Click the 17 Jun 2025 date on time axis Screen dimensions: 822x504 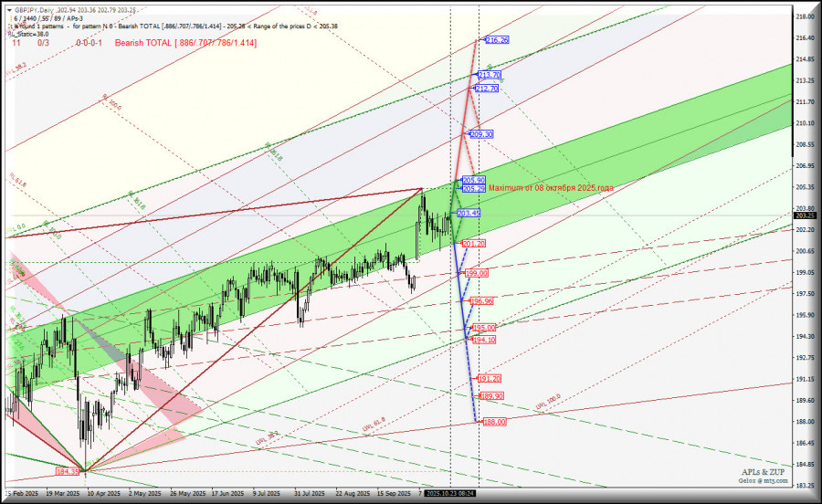coord(227,494)
